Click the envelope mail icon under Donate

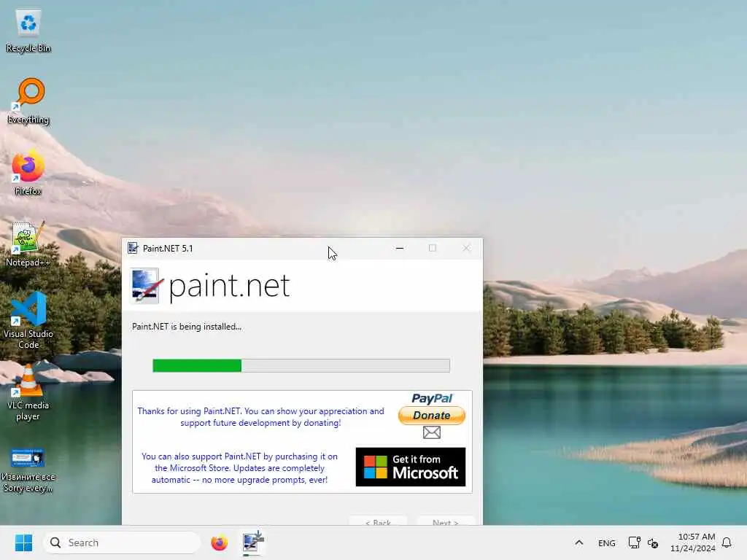point(432,432)
